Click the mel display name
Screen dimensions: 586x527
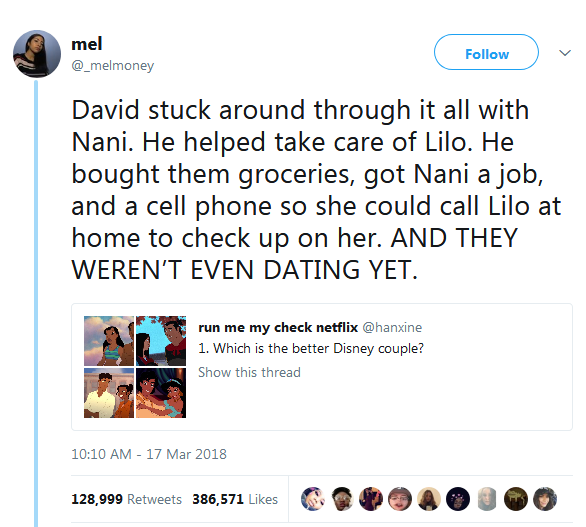tap(86, 44)
